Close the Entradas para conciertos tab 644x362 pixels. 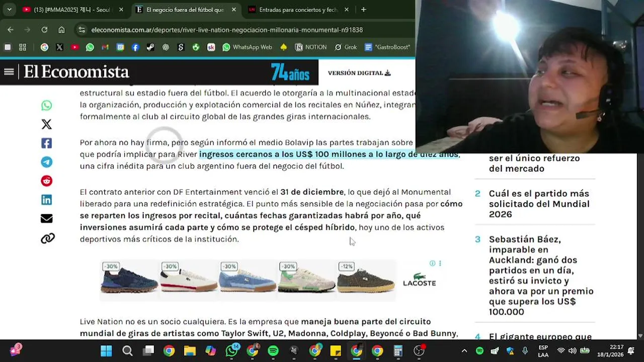pos(346,10)
